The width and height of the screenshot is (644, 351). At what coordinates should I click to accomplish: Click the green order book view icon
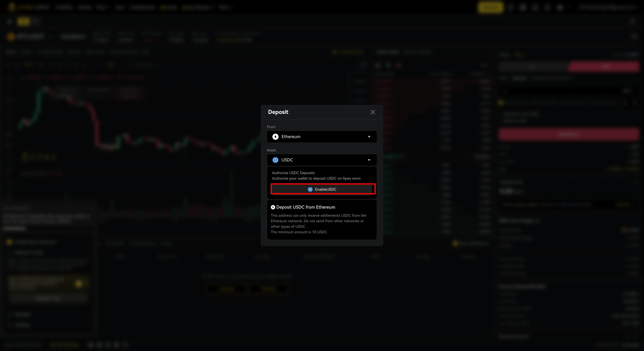[388, 65]
